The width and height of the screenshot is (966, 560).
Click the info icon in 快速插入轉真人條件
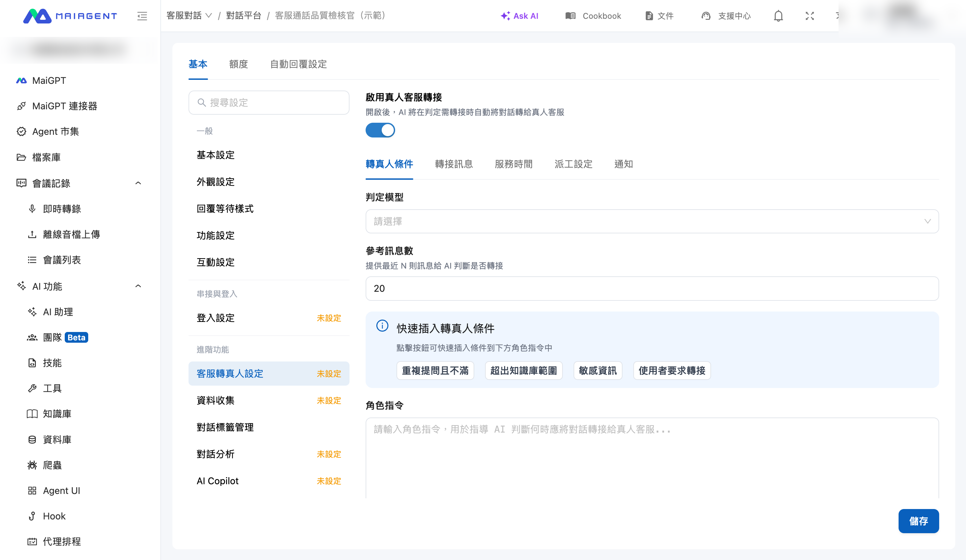382,326
